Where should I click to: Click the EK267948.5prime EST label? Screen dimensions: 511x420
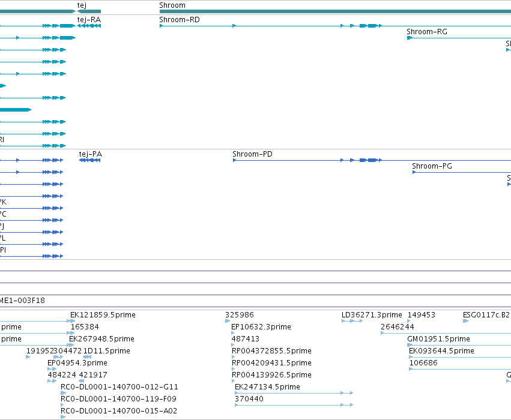pyautogui.click(x=101, y=339)
